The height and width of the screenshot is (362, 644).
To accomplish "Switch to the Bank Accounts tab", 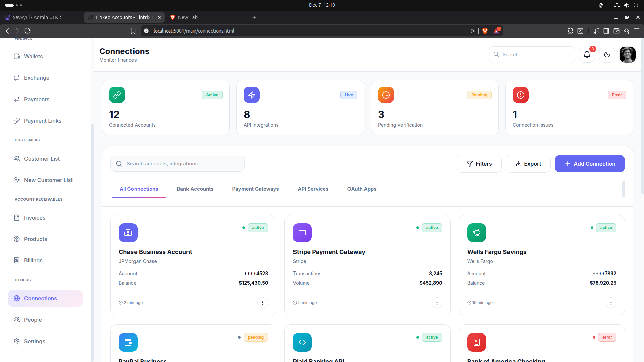I will pos(195,189).
